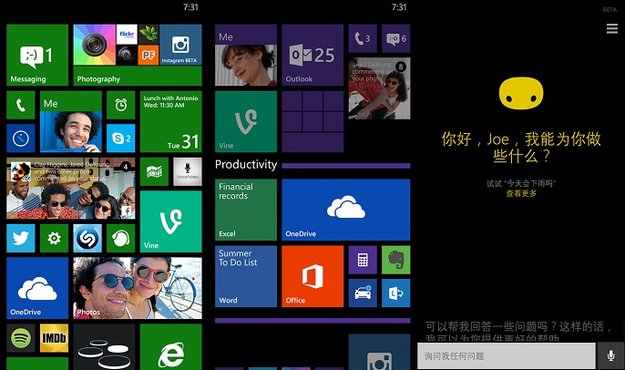Launch the Twitter tile
This screenshot has height=370, width=625.
click(21, 238)
